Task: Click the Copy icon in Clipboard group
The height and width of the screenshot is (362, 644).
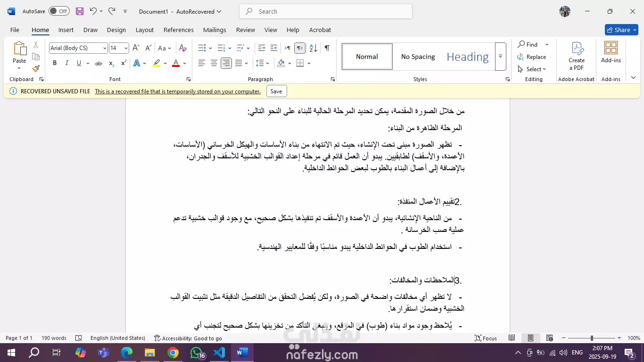Action: 36,57
